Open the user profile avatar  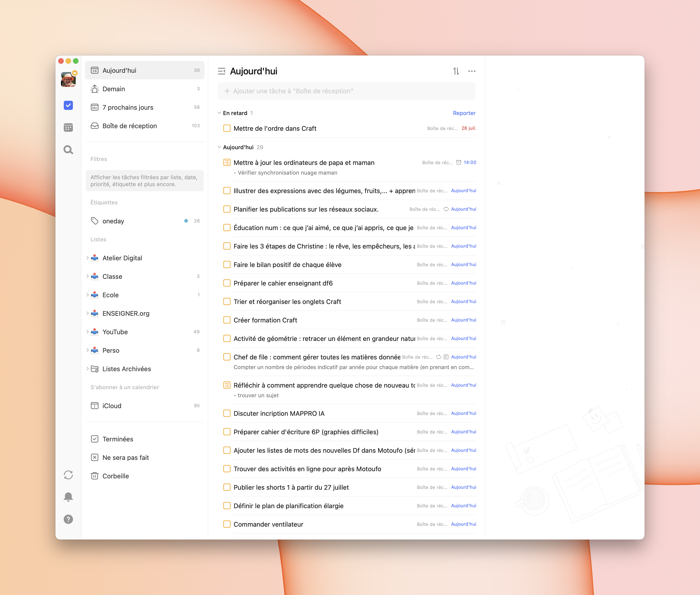[x=68, y=80]
